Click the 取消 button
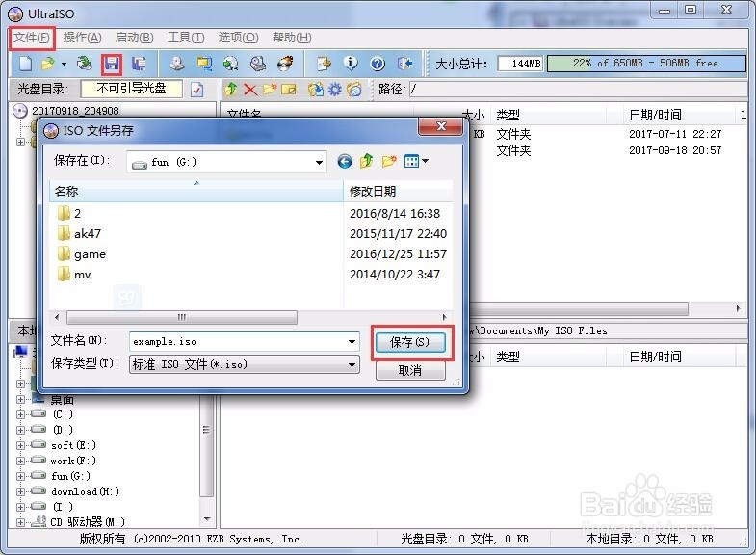 (410, 370)
